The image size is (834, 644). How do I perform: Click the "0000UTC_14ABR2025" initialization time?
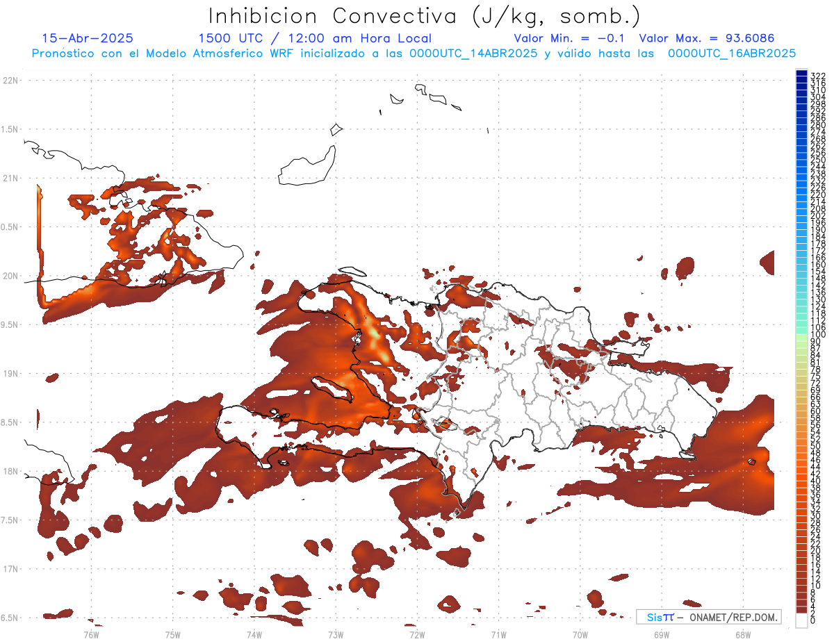[472, 53]
